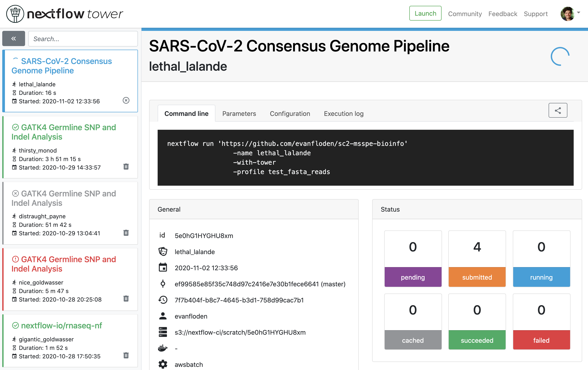588x370 pixels.
Task: Delete the thirsty_monod run with trash icon
Action: coord(126,167)
